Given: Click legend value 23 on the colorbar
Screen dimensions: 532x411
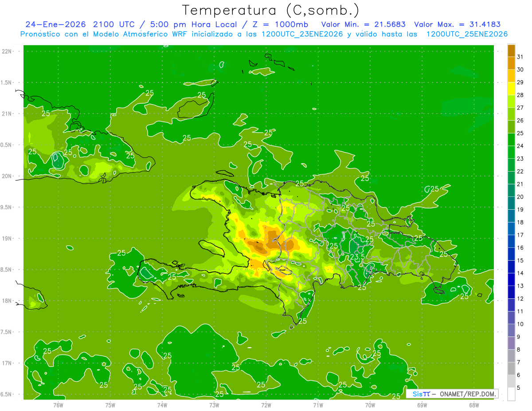Looking at the screenshot, I should (x=520, y=159).
